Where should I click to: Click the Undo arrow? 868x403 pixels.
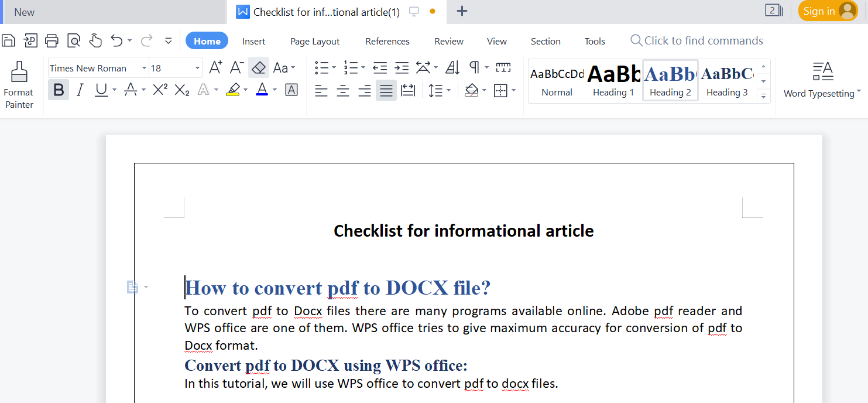116,40
